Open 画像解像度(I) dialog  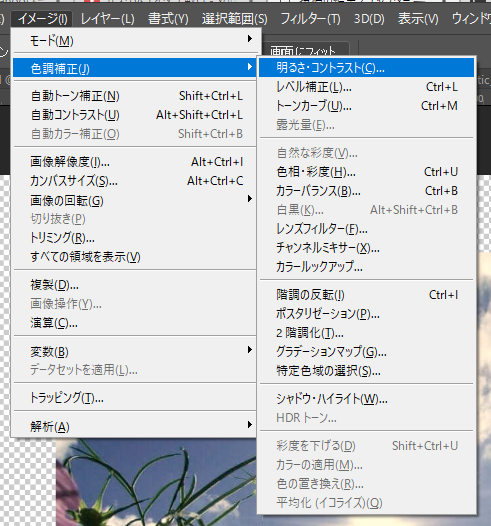click(x=134, y=162)
